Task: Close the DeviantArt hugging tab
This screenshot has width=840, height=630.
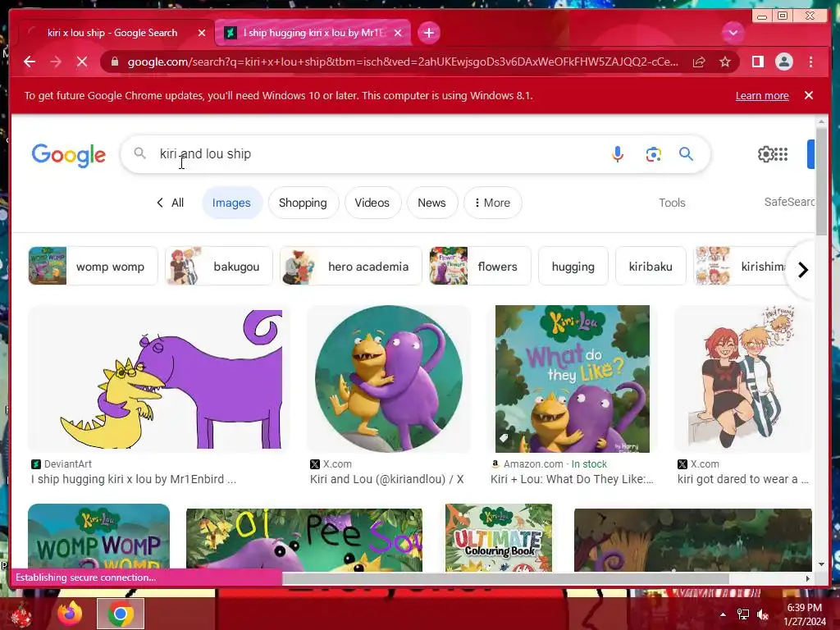Action: [398, 33]
